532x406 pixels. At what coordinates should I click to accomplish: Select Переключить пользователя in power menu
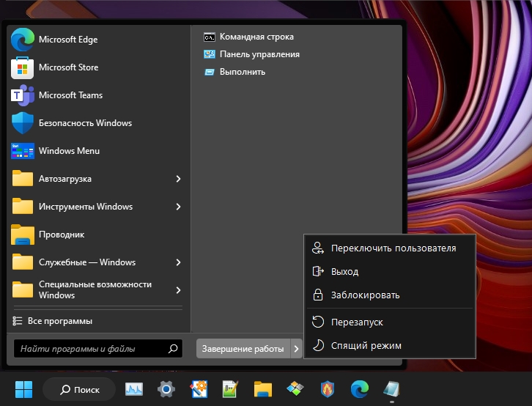click(393, 248)
